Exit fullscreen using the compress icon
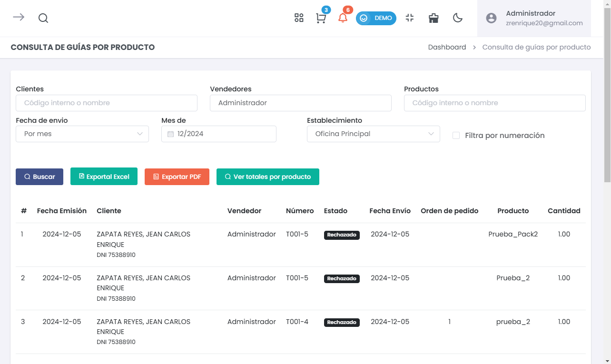 coord(410,18)
